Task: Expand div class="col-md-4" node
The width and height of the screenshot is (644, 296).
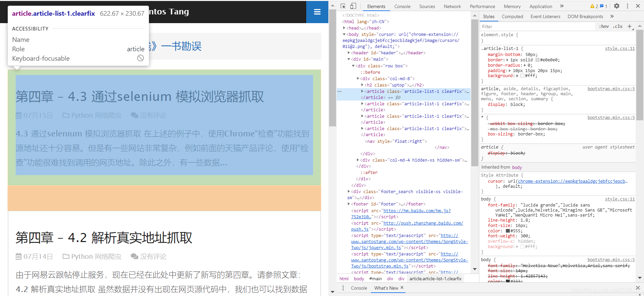Action: click(x=358, y=160)
